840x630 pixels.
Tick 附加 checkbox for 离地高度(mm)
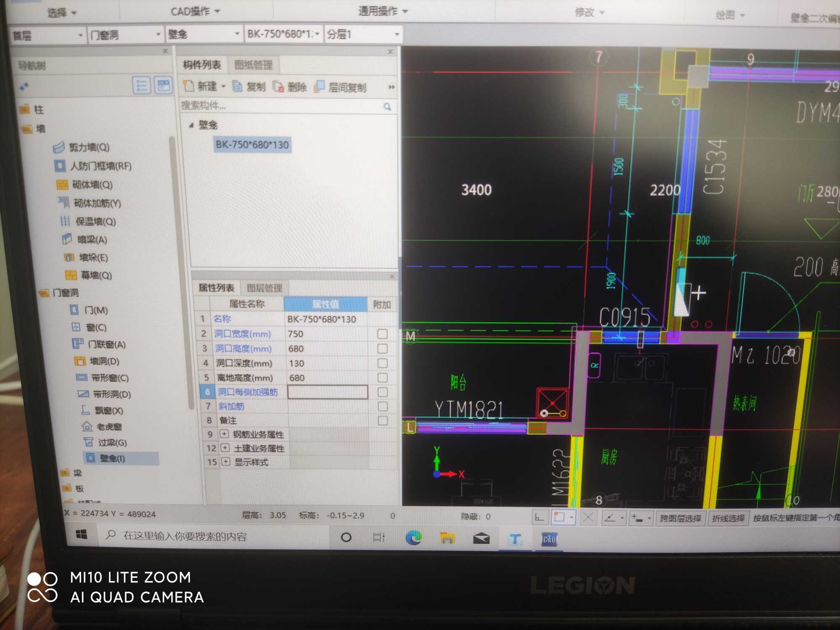383,378
